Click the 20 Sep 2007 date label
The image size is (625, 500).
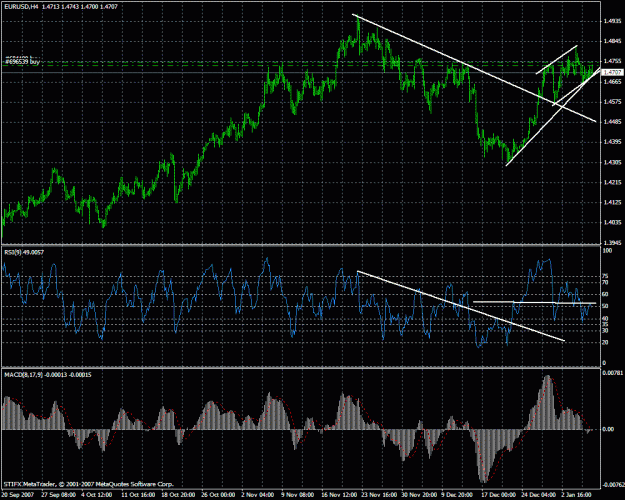click(x=18, y=494)
